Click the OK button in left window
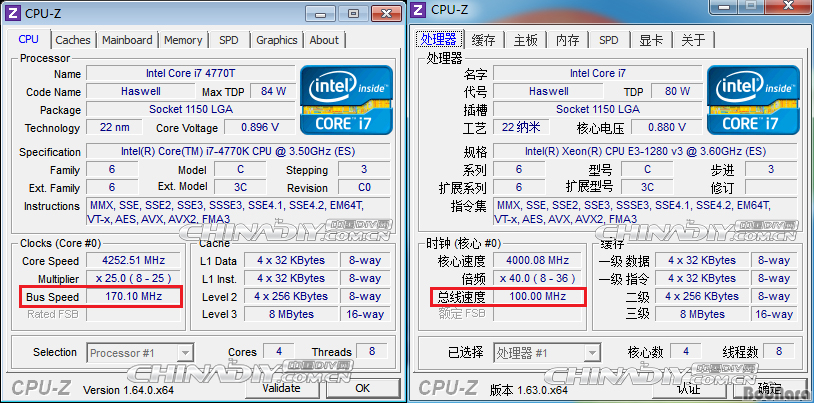This screenshot has width=814, height=403. 362,388
